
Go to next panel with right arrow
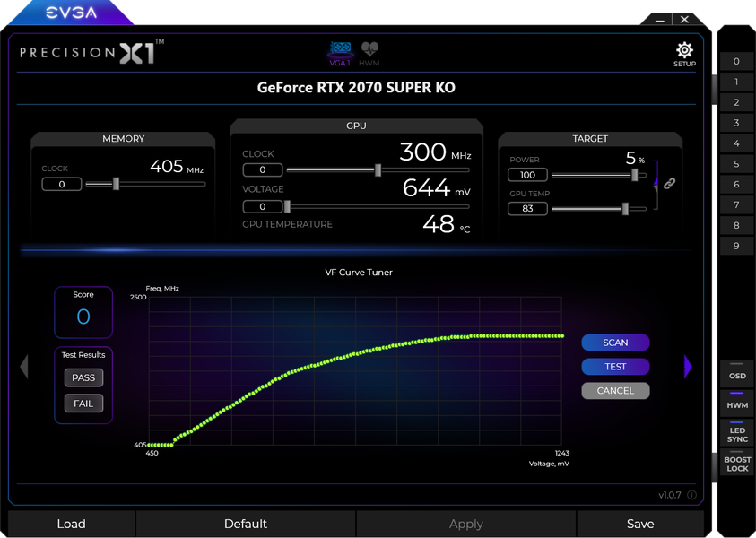point(688,367)
